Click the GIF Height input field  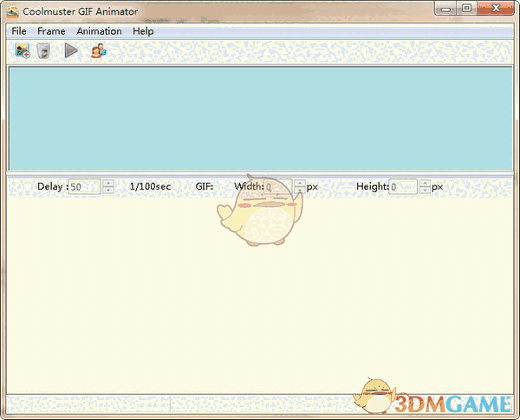point(403,187)
